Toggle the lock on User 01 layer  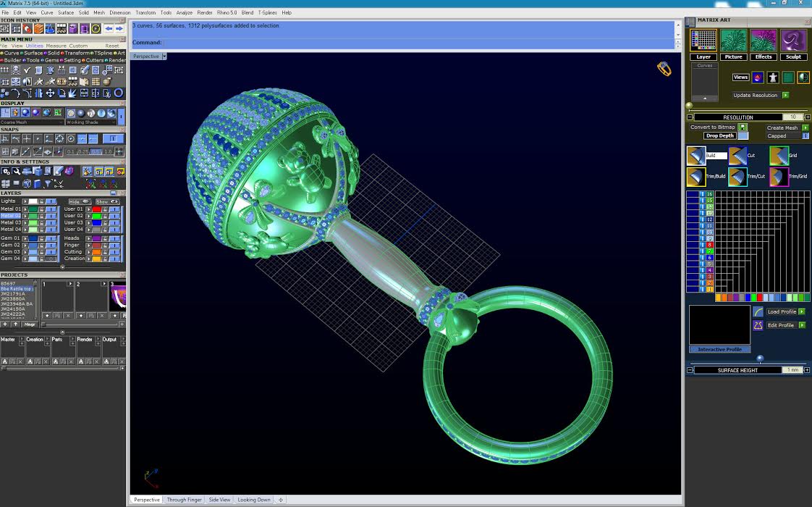coord(106,209)
